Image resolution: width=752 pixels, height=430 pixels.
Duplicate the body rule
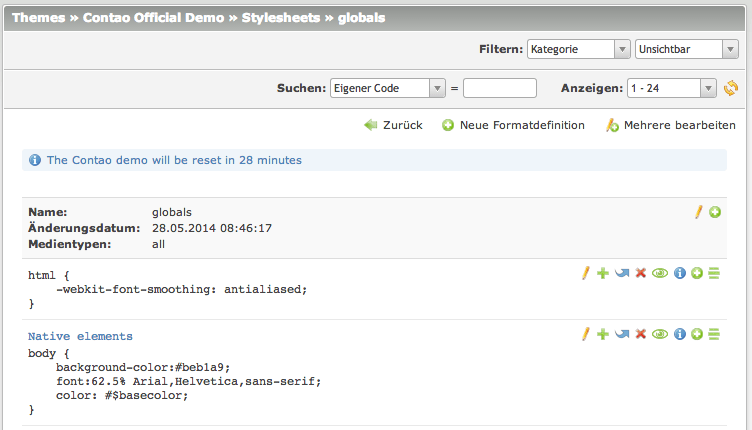[603, 334]
